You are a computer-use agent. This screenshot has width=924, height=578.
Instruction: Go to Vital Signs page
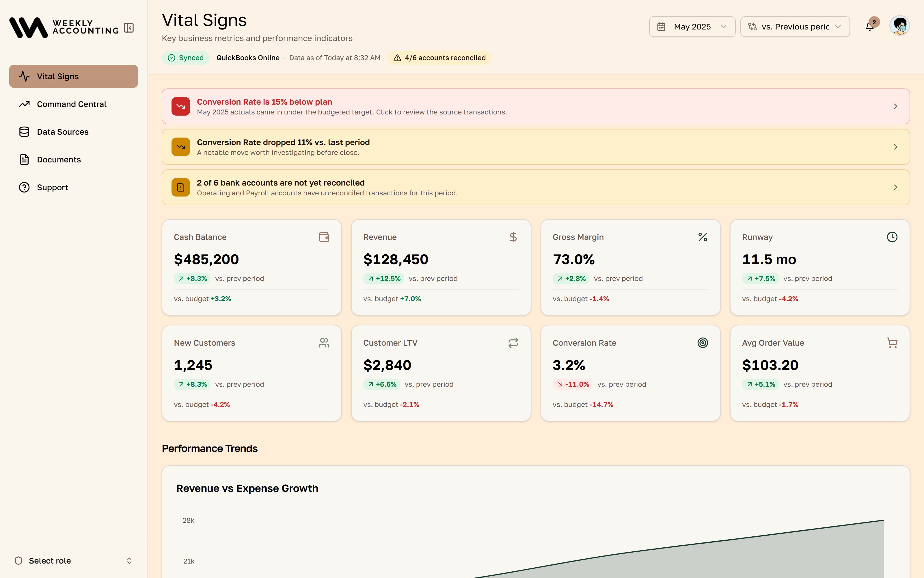point(73,77)
